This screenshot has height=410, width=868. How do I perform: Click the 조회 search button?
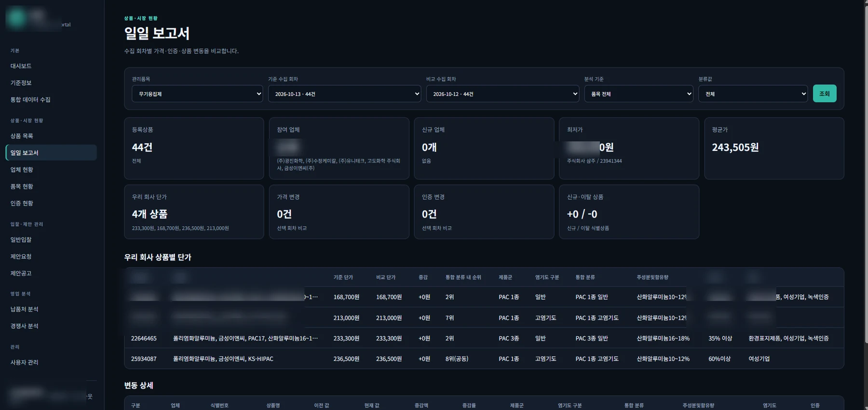click(825, 94)
